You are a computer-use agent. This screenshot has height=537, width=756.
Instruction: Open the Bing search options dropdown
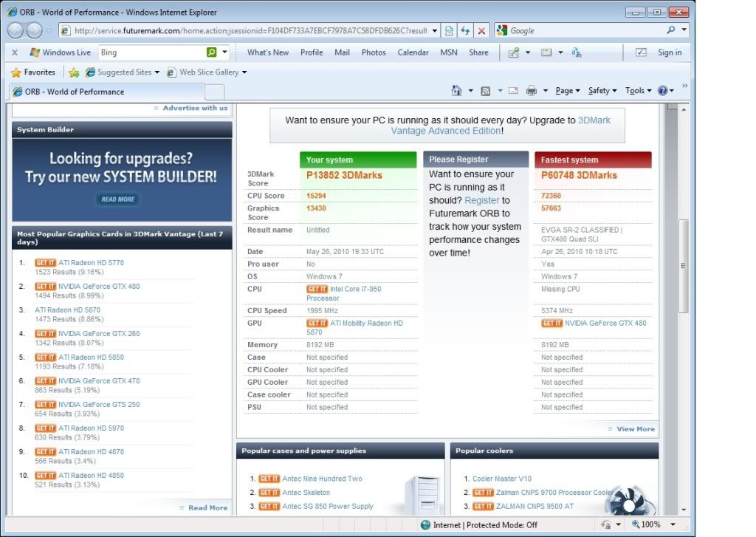[224, 52]
